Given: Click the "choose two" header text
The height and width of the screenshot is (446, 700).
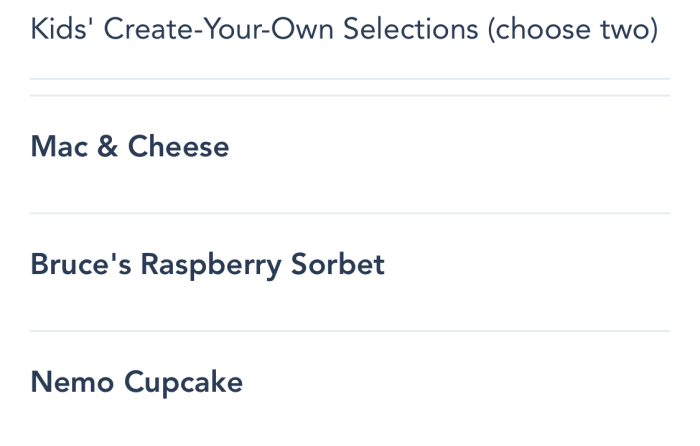Looking at the screenshot, I should point(573,29).
